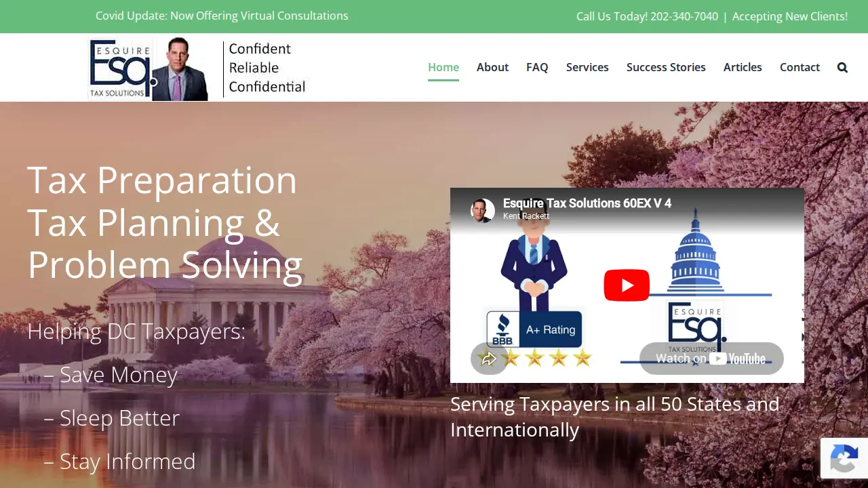The height and width of the screenshot is (488, 868).
Task: Open Watch on YouTube button
Action: [711, 359]
